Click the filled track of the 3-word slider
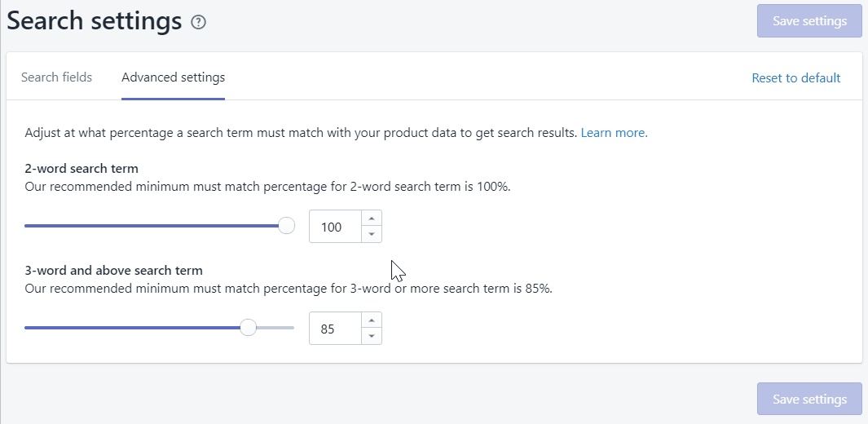Screen dimensions: 868x424 coord(130,328)
